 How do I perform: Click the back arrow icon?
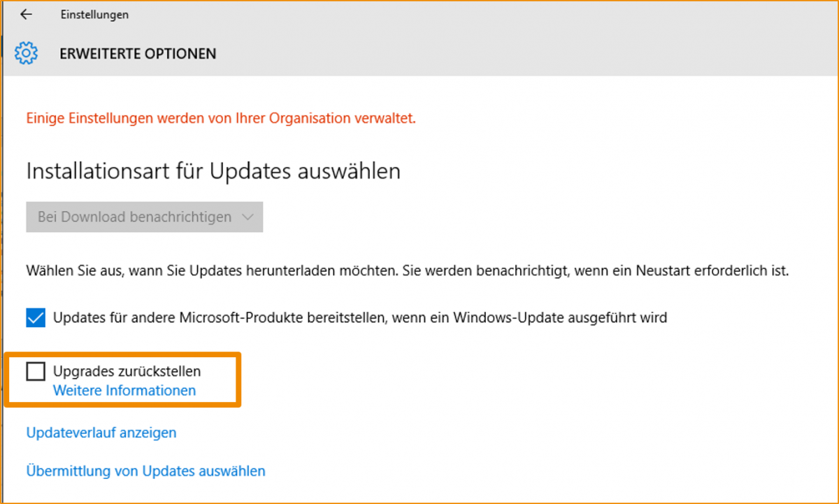tap(27, 15)
